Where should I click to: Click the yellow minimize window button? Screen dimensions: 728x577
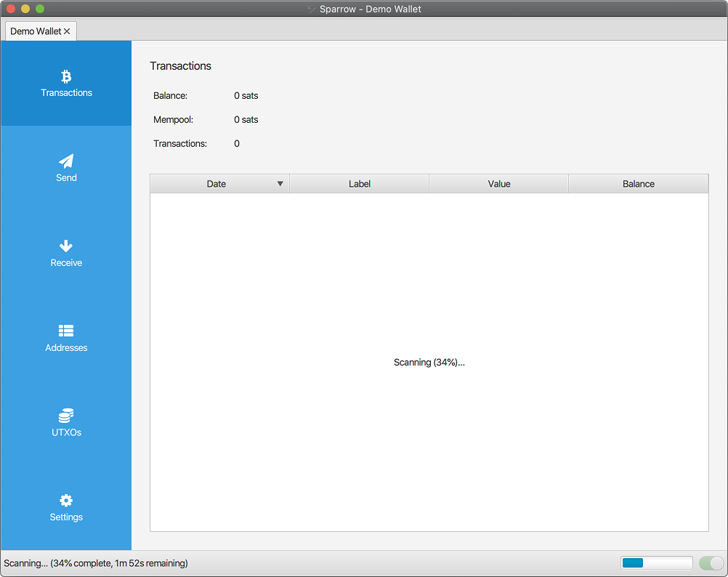pos(25,8)
